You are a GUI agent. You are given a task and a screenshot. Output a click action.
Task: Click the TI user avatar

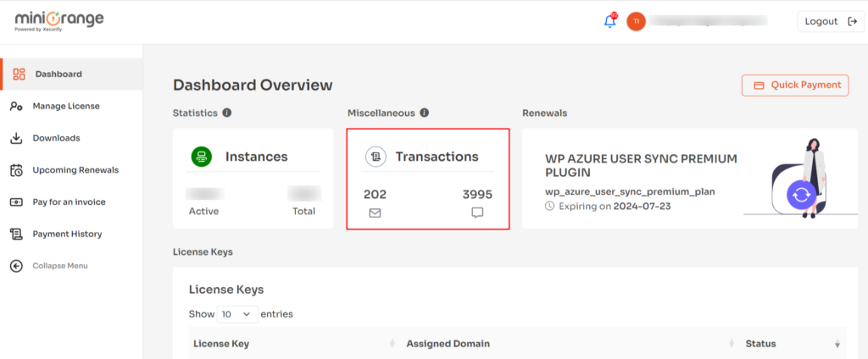point(636,21)
